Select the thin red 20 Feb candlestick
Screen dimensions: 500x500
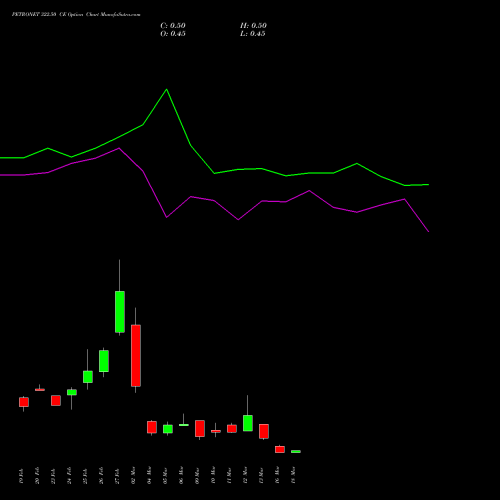point(40,390)
